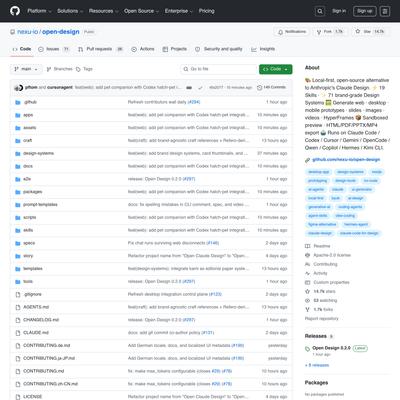Click the link icon beside repository URL
This screenshot has width=400, height=400.
(307, 160)
